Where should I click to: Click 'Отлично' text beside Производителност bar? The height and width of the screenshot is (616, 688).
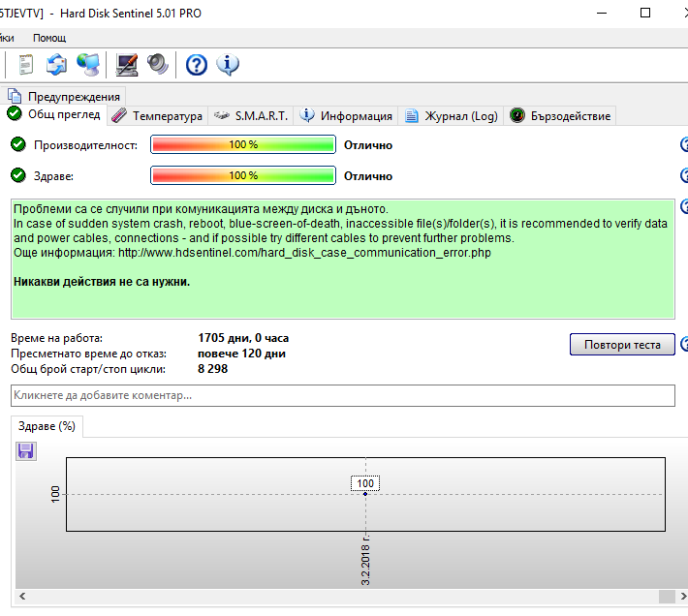[367, 145]
